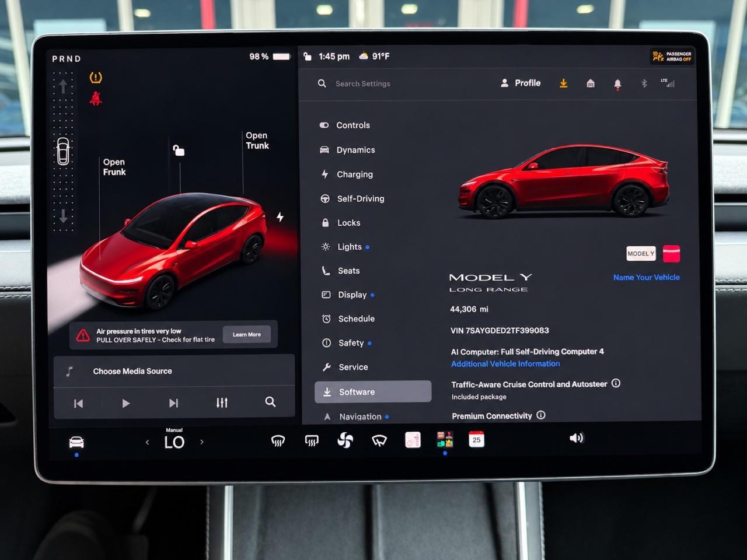Increase temperature with right chevron
Viewport: 747px width, 560px height.
click(x=202, y=442)
